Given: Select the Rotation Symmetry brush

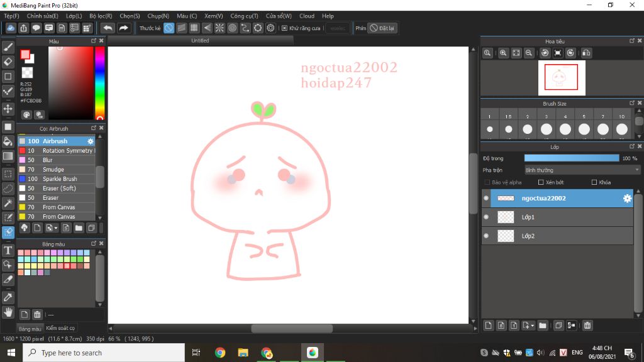Looking at the screenshot, I should point(56,151).
